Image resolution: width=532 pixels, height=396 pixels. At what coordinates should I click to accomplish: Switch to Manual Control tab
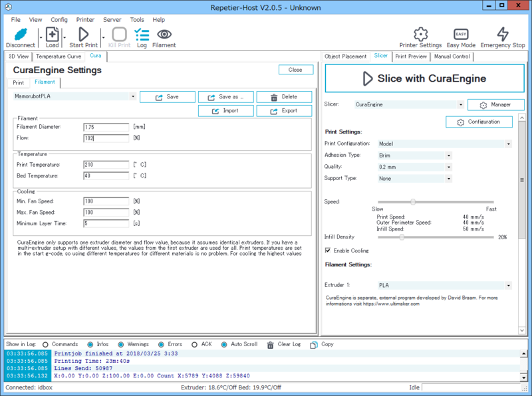pyautogui.click(x=452, y=56)
